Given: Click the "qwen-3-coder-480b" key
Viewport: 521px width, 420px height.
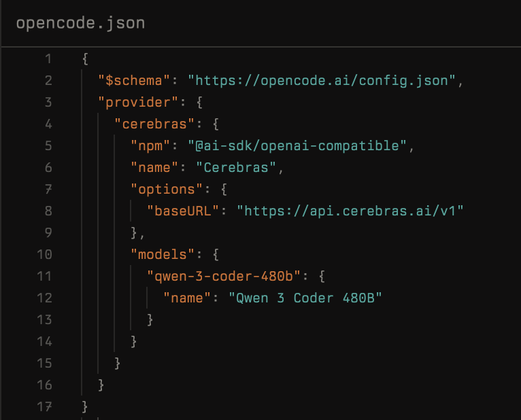Looking at the screenshot, I should (x=223, y=276).
